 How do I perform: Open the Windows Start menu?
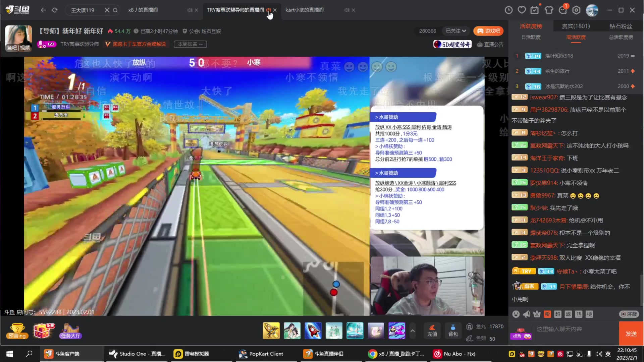(x=10, y=354)
